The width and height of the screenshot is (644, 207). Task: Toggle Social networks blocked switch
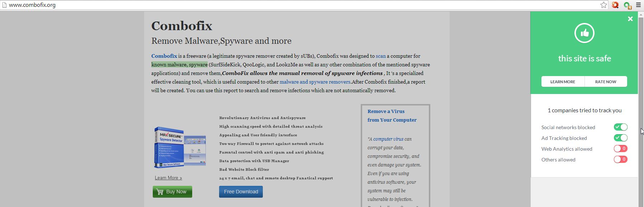click(621, 127)
